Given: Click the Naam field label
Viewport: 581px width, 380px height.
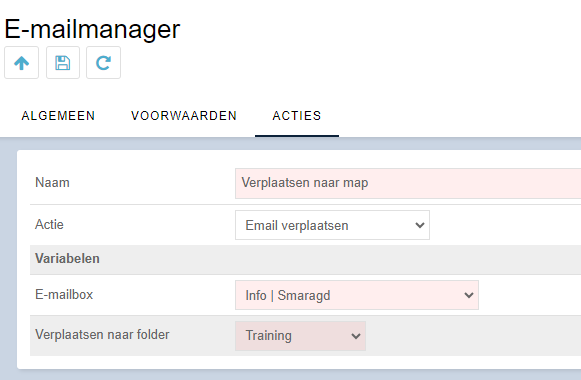Looking at the screenshot, I should [x=52, y=183].
